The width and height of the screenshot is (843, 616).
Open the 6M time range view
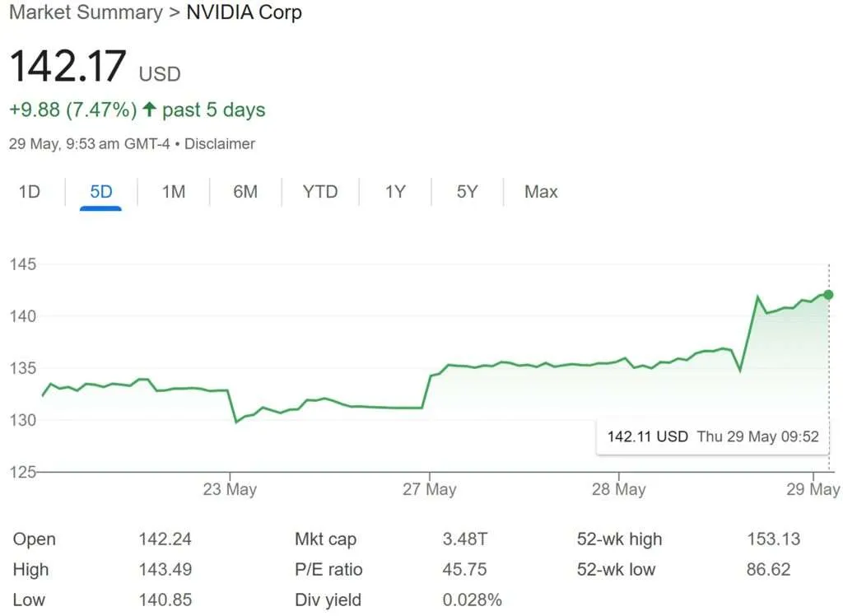point(245,192)
